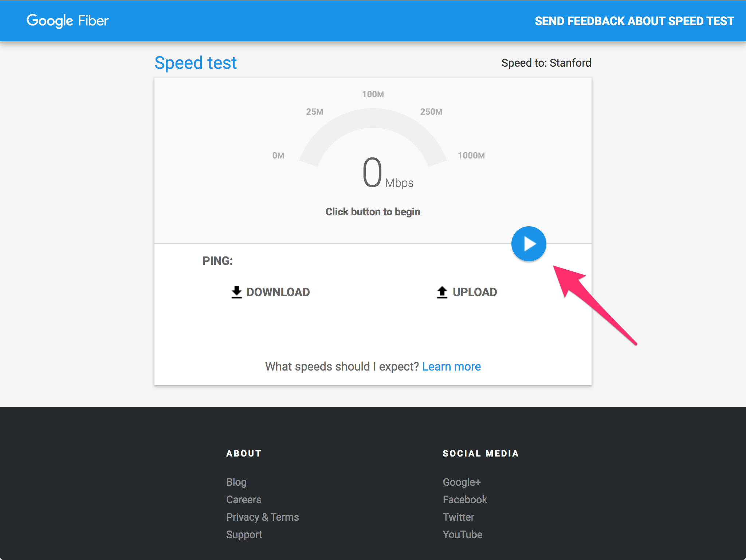Open the Twitter footer link
Viewport: 746px width, 560px height.
tap(458, 517)
